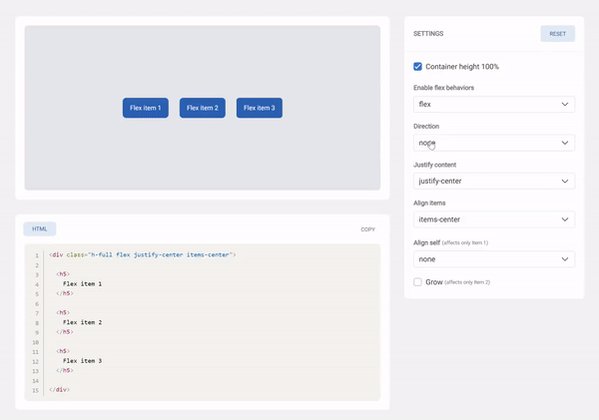Click the closing h5 tag on line 5
This screenshot has width=599, height=420.
click(65, 293)
